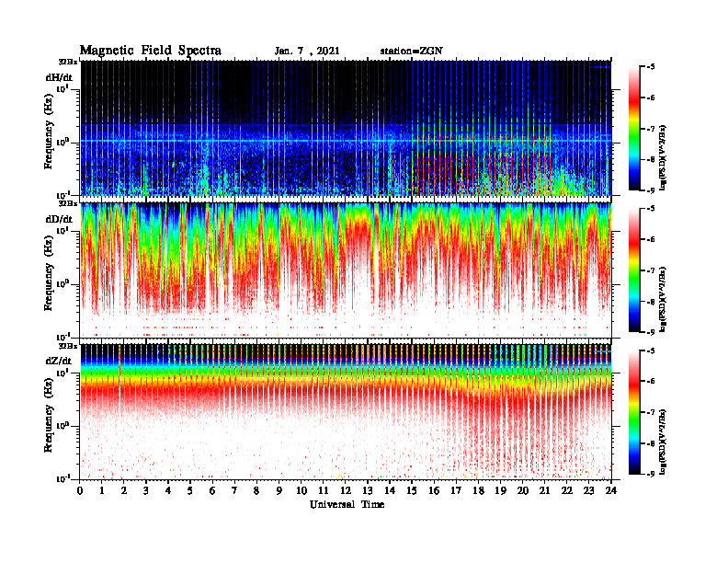Click the dD/dt spectrogram plot area

point(346,270)
